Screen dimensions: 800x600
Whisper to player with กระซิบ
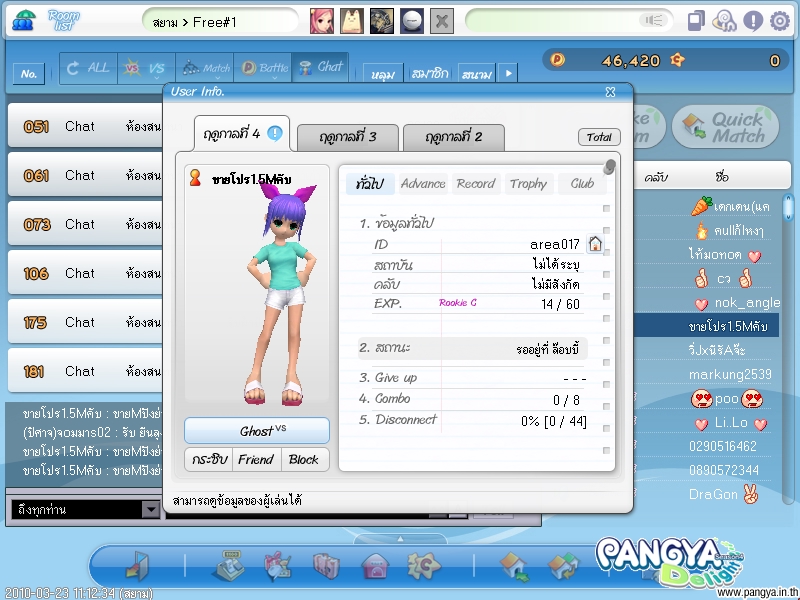209,460
